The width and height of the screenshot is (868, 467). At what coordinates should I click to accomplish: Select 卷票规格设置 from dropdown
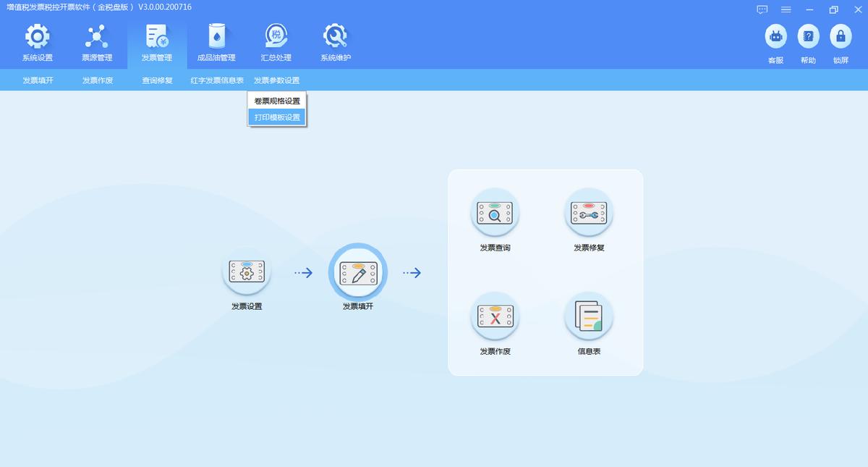pyautogui.click(x=277, y=101)
